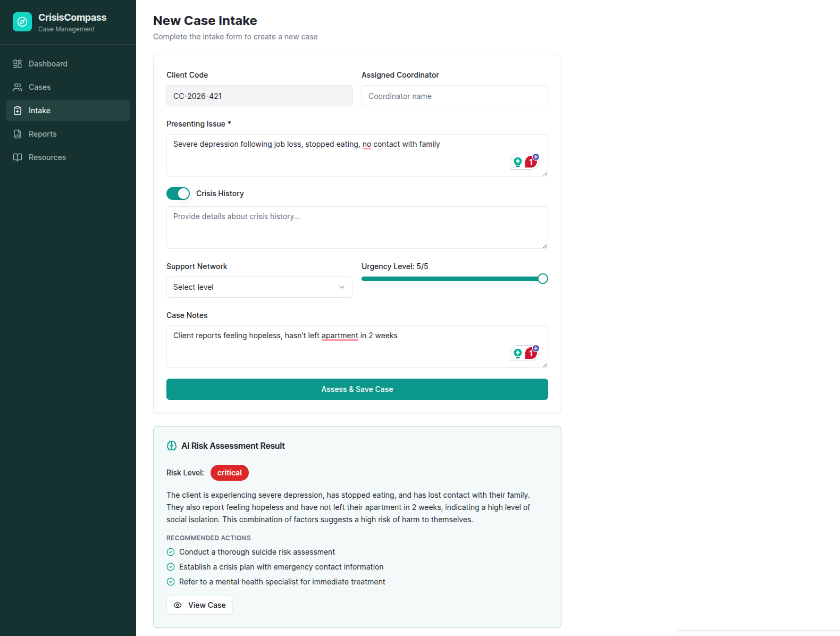Click the Urgency Level slider handle
Image resolution: width=840 pixels, height=636 pixels.
click(x=543, y=279)
